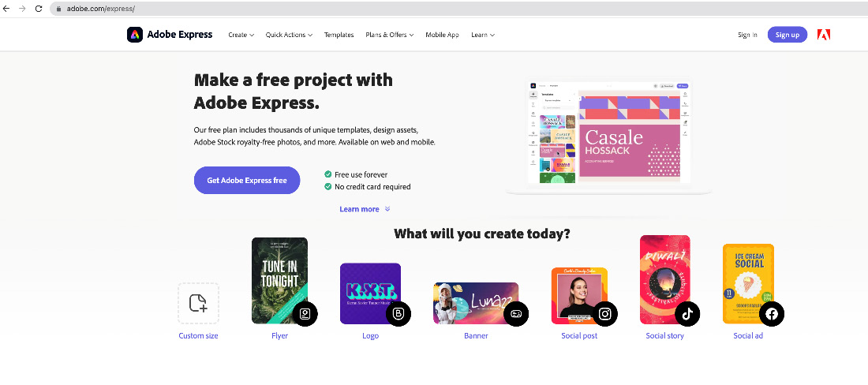The height and width of the screenshot is (385, 868).
Task: Click the Get Adobe Express free button
Action: pos(247,181)
